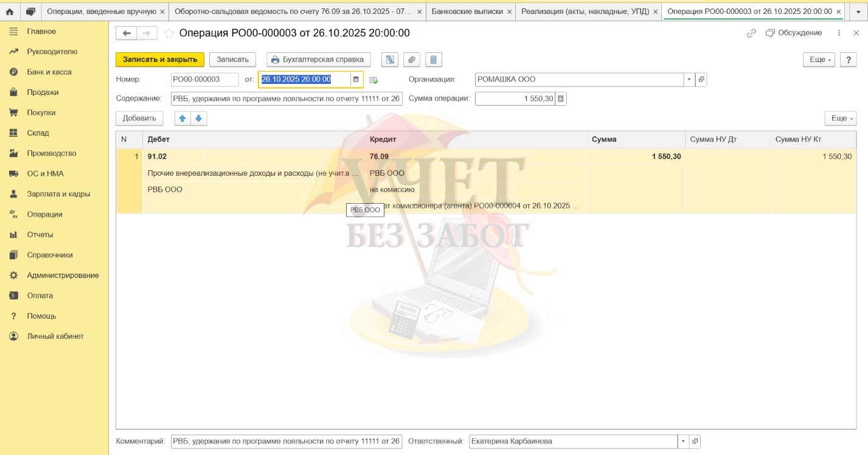Open Банк и касса section
Viewport: 868px width, 455px height.
coord(49,72)
